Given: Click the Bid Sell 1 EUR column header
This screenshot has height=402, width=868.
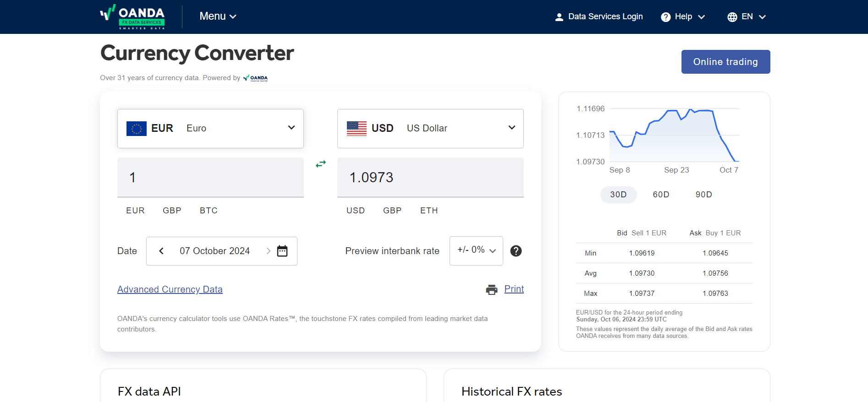Looking at the screenshot, I should (x=642, y=233).
